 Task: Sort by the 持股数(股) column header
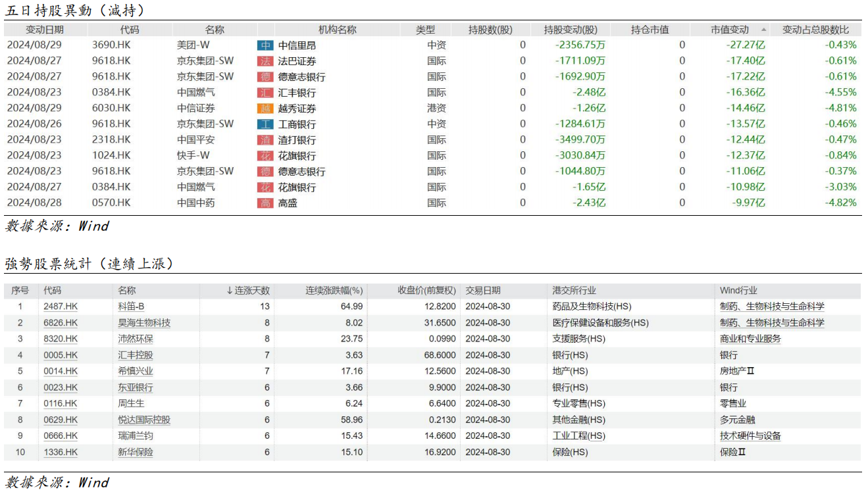(490, 30)
